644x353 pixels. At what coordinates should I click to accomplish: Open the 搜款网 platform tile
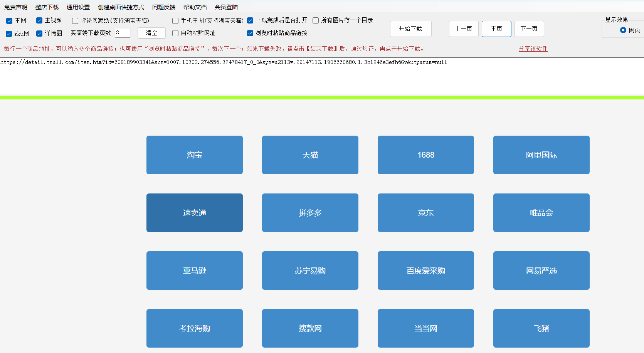pyautogui.click(x=310, y=328)
